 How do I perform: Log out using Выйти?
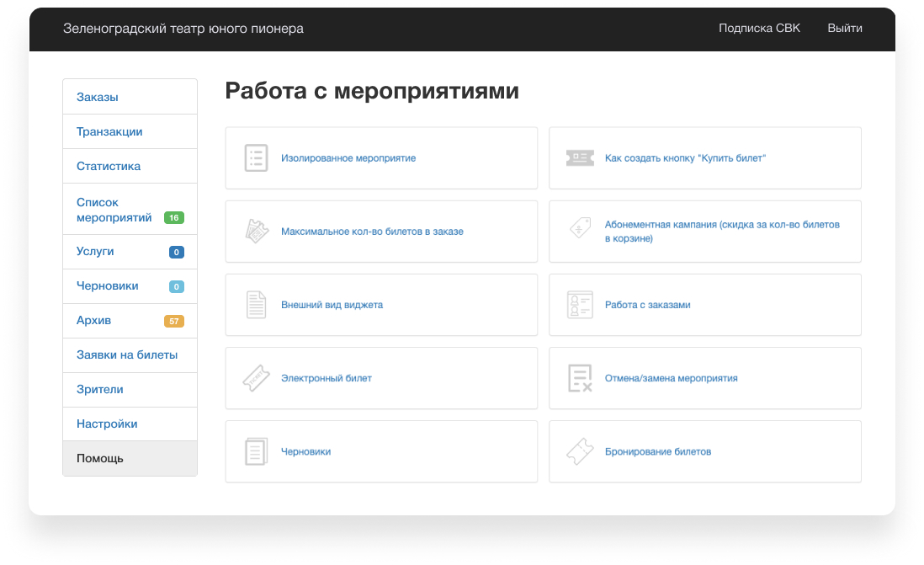(844, 29)
